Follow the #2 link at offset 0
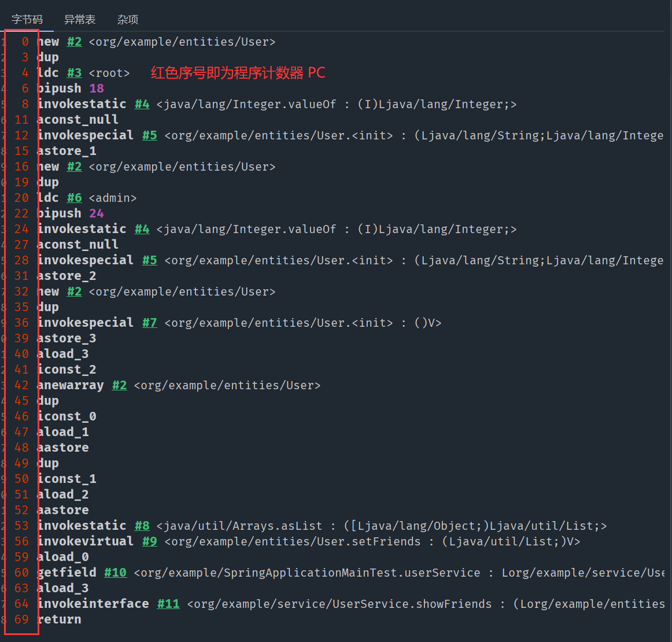This screenshot has height=642, width=672. (x=74, y=42)
